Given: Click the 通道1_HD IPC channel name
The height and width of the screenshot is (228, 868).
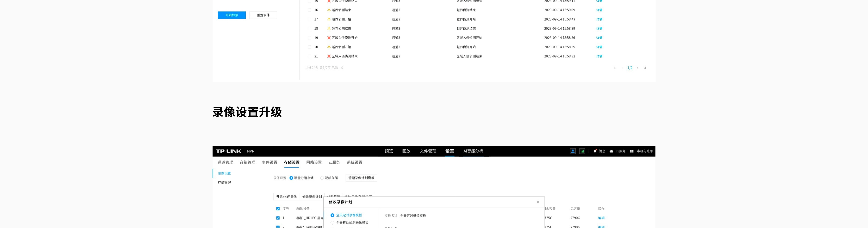Looking at the screenshot, I should click(x=310, y=218).
